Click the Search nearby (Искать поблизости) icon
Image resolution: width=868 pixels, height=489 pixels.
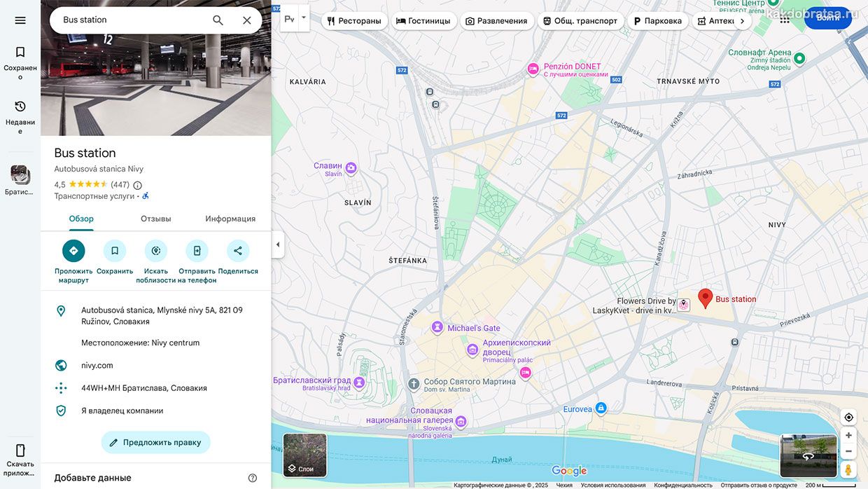tap(156, 251)
